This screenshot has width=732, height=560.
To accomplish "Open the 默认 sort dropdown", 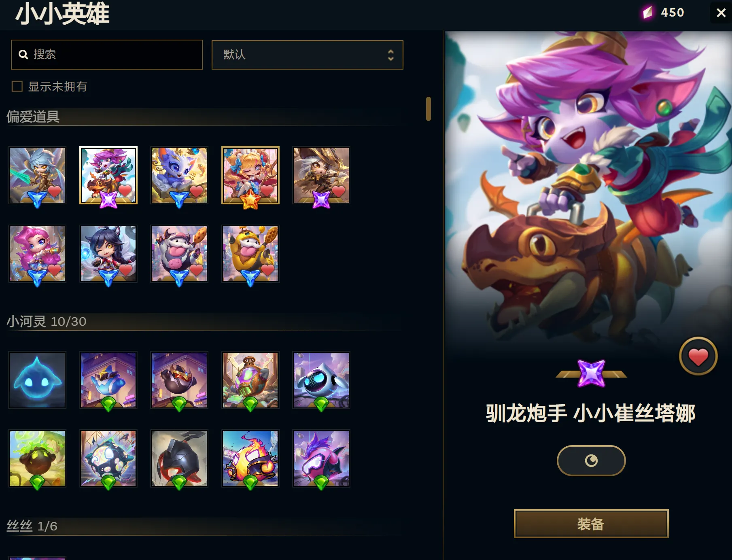I will (308, 55).
